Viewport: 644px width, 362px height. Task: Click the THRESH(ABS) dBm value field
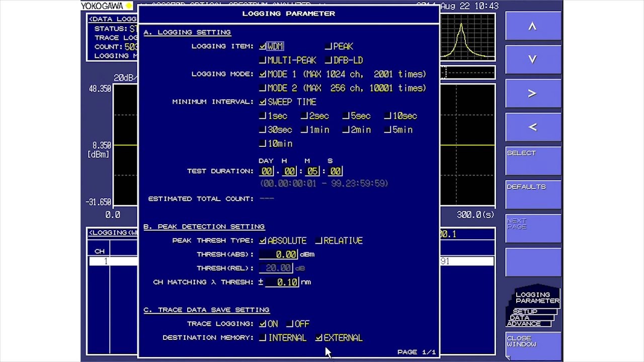[279, 255]
